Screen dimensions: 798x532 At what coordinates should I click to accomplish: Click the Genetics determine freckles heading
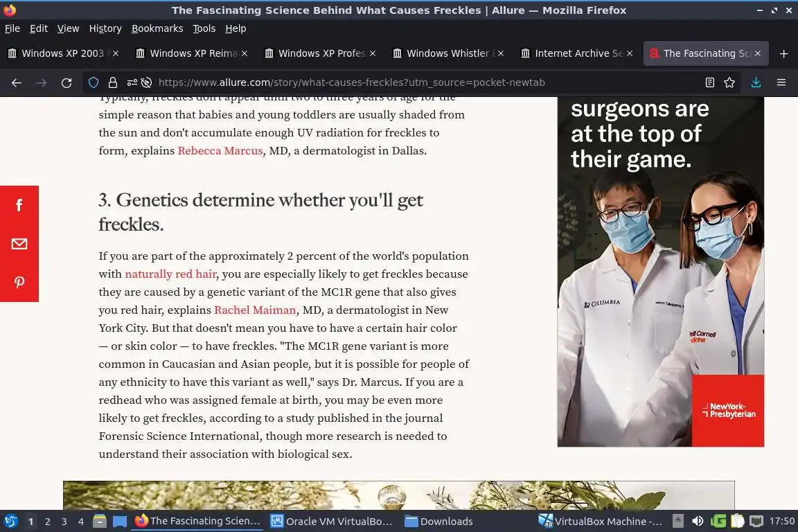[260, 212]
